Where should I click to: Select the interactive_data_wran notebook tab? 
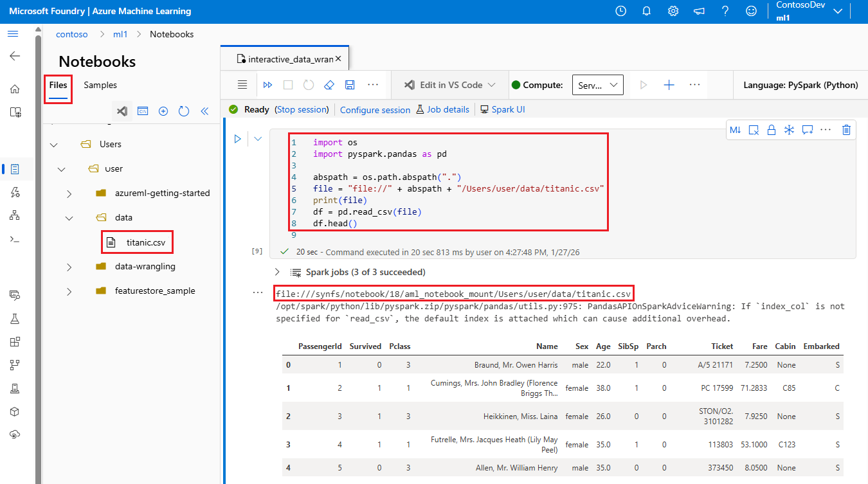click(x=283, y=58)
